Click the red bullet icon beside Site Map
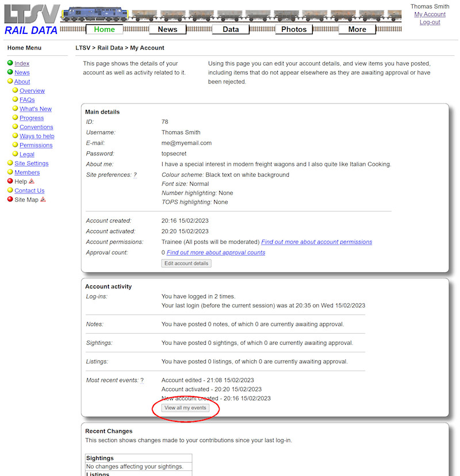Screen dimensions: 460x476 [x=10, y=199]
